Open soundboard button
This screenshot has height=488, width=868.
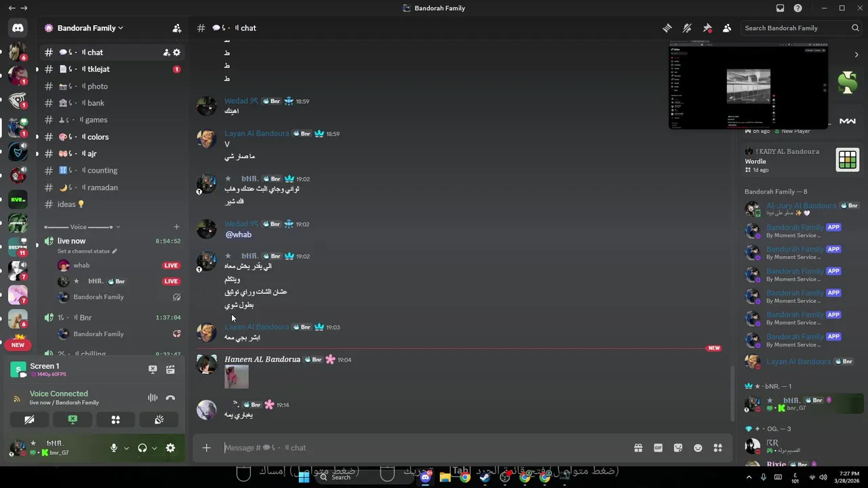click(159, 420)
